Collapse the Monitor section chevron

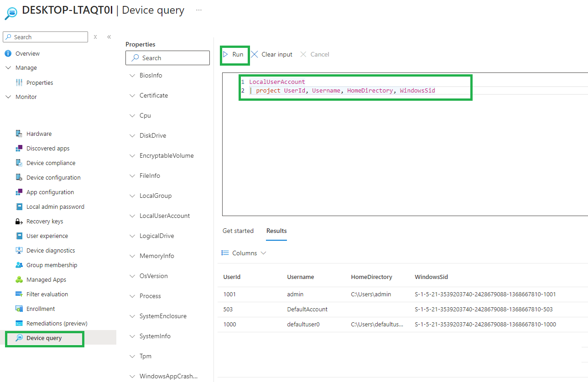(x=8, y=97)
